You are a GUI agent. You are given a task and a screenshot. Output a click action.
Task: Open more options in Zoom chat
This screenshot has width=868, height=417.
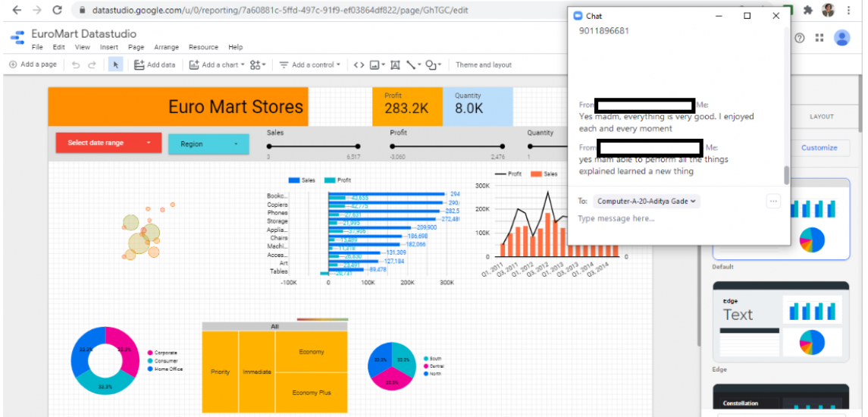pos(773,201)
